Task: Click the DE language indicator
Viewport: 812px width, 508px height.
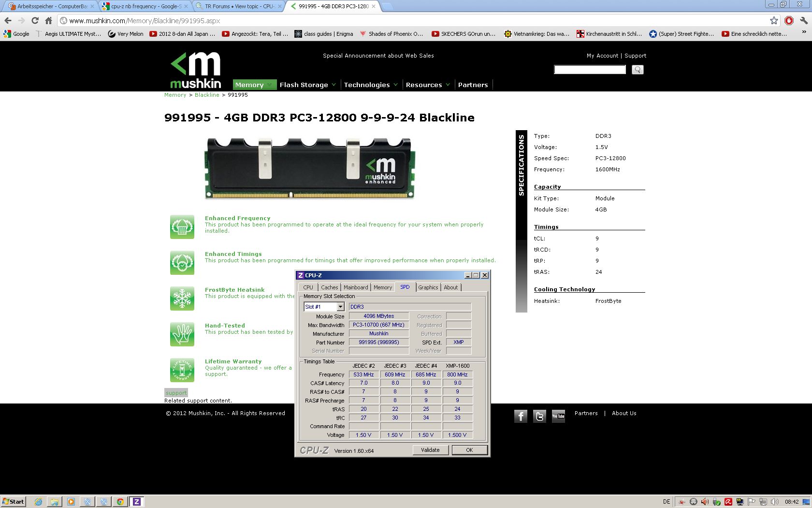Action: coord(667,502)
